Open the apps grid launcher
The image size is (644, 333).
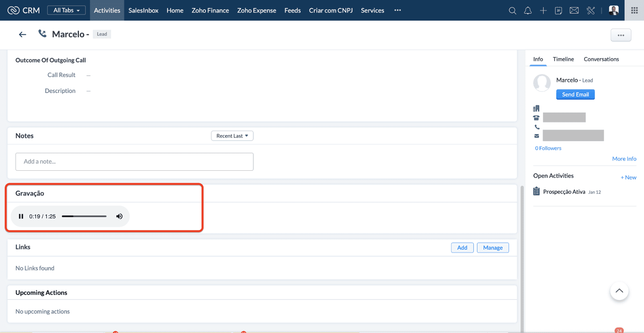tap(634, 10)
